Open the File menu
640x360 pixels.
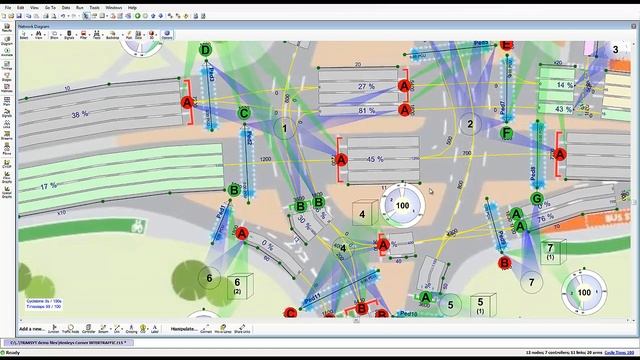pos(8,7)
